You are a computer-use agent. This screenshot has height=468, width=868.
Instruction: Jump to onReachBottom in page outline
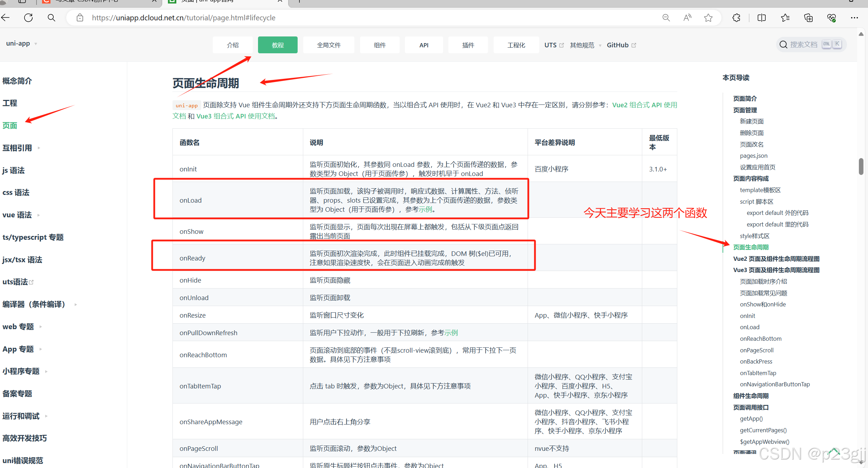760,339
